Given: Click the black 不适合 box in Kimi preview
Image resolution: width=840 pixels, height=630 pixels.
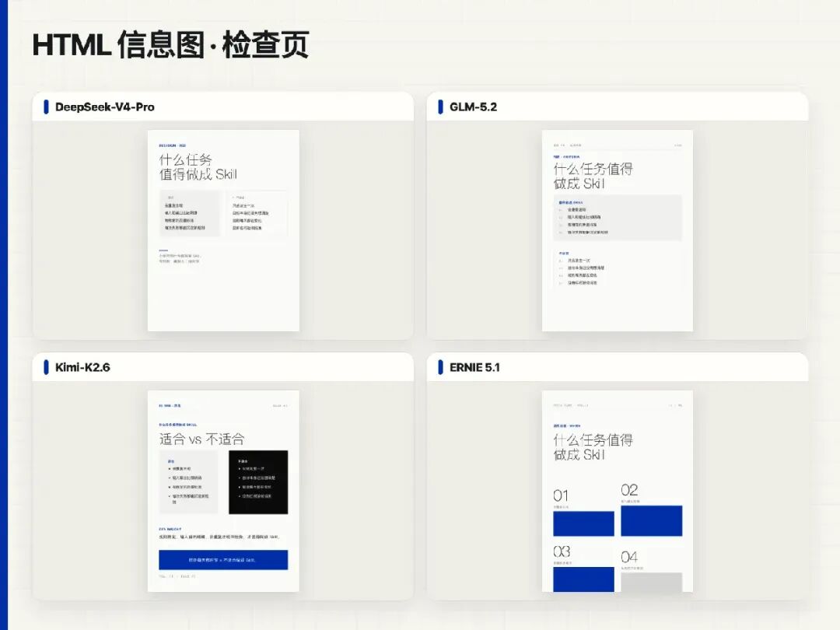Looking at the screenshot, I should coord(258,482).
